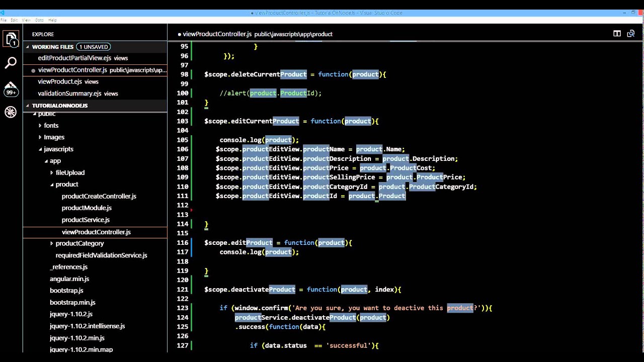Click window.confirm on line 123

261,308
